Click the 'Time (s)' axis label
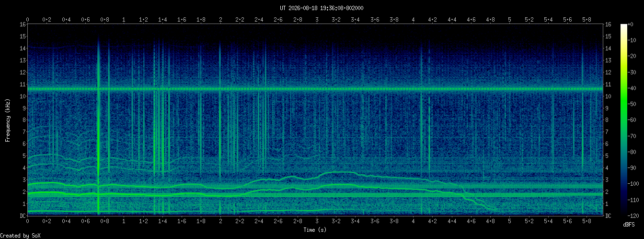Screen dimensions: 644x239 tap(315, 230)
